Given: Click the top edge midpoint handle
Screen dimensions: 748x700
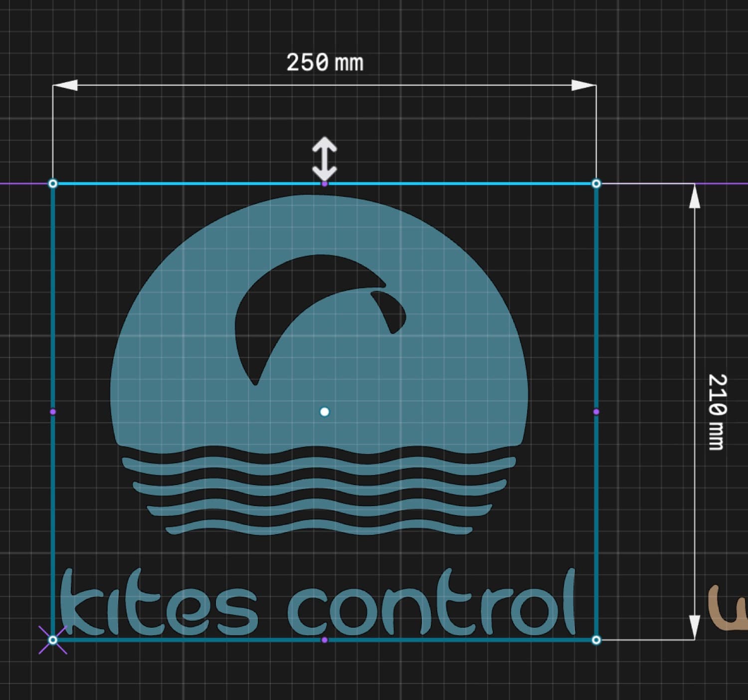Looking at the screenshot, I should pos(325,184).
